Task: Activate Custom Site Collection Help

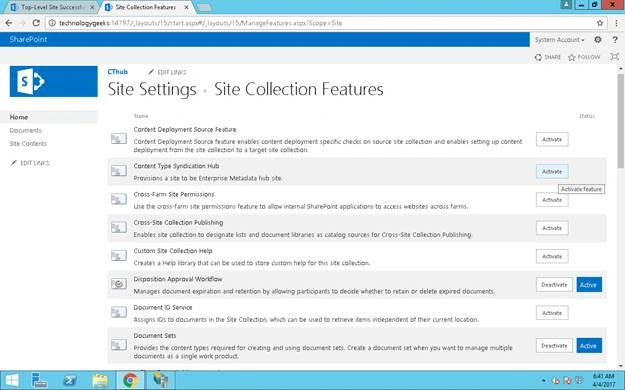Action: point(552,256)
